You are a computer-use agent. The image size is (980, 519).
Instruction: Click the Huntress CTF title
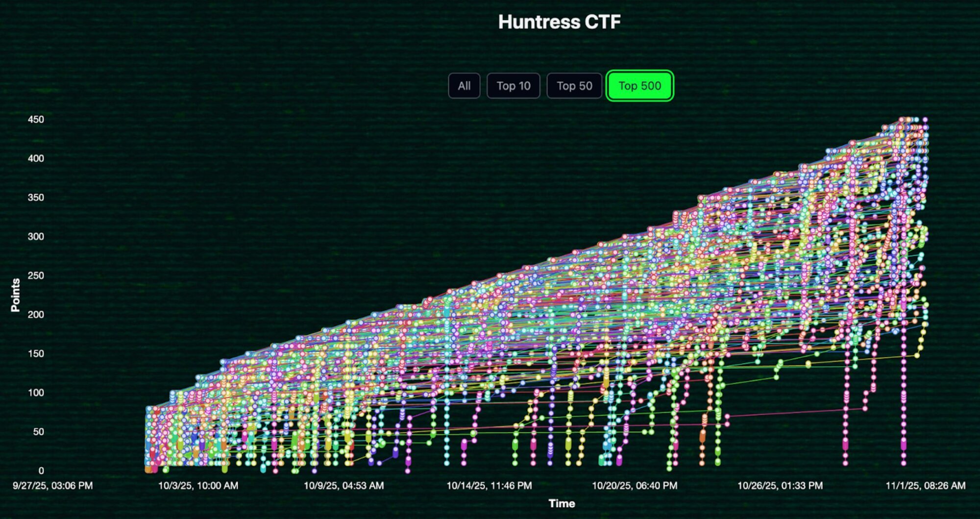tap(559, 22)
